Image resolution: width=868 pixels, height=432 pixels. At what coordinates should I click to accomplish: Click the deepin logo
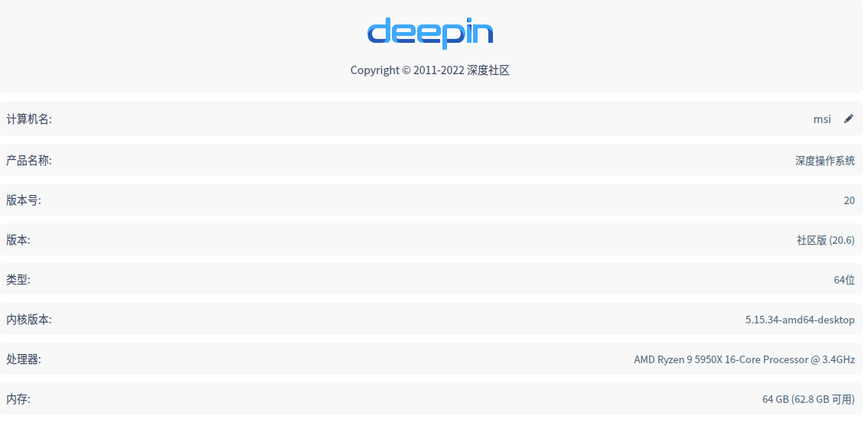(430, 33)
